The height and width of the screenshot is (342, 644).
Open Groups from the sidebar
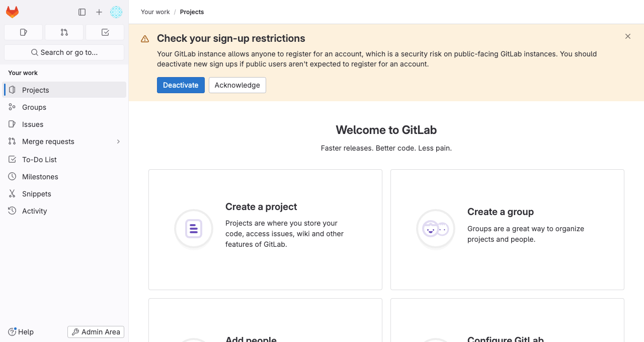pos(64,107)
